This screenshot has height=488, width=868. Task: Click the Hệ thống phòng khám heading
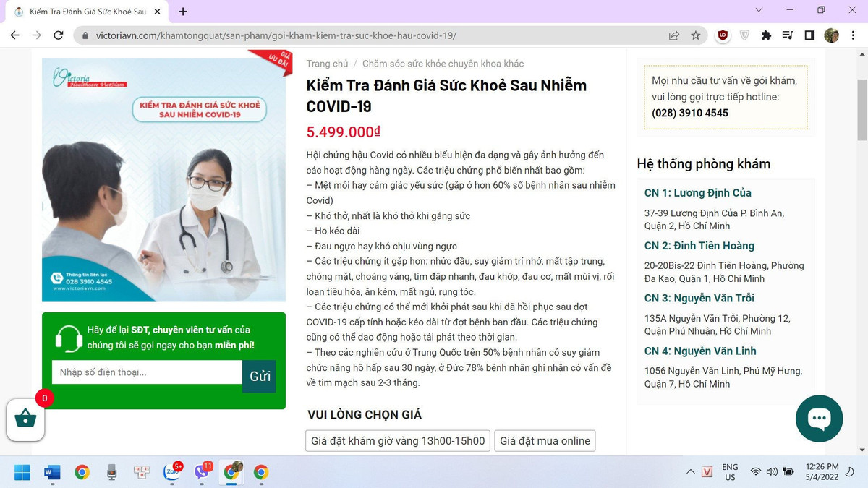704,164
